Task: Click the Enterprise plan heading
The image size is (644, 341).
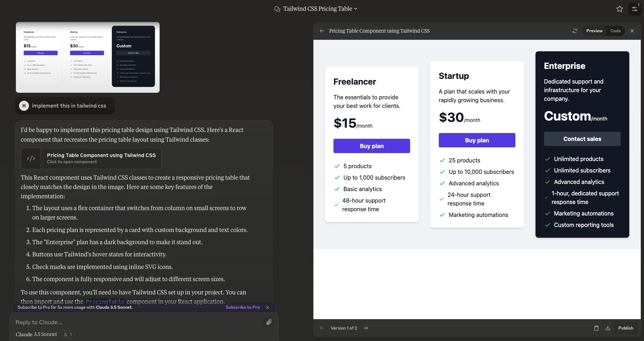Action: click(x=564, y=66)
